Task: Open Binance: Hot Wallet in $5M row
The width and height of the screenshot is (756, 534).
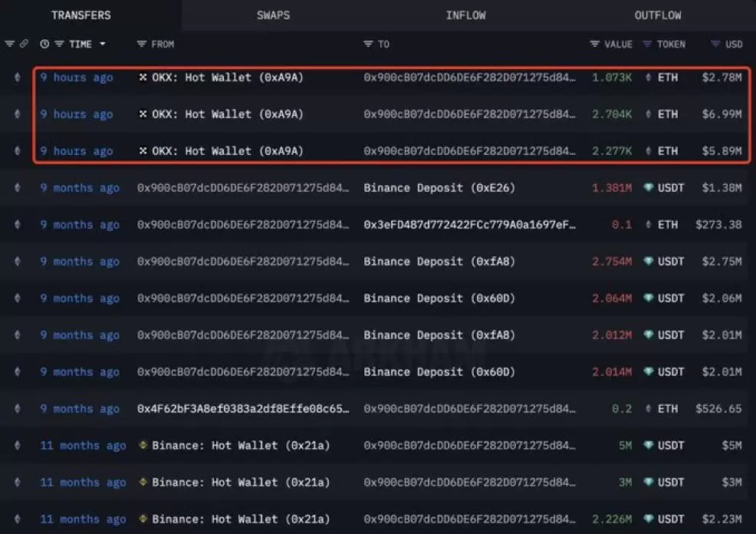Action: [241, 445]
